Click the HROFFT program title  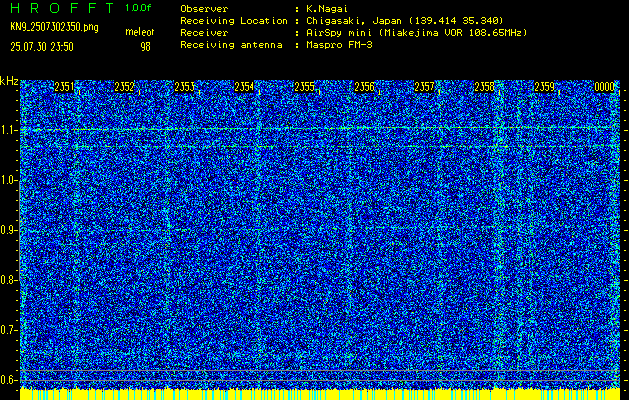pyautogui.click(x=62, y=8)
